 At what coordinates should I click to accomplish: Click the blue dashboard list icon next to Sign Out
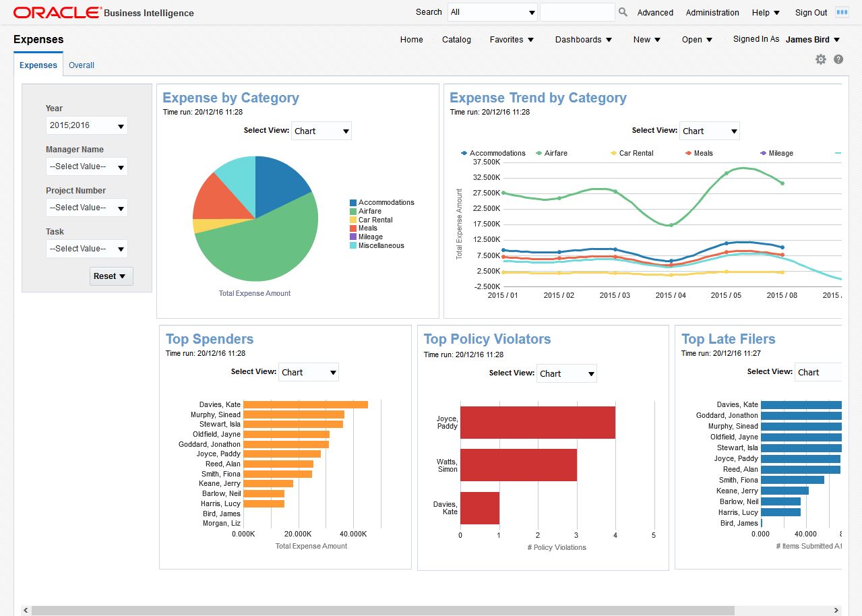pos(842,11)
